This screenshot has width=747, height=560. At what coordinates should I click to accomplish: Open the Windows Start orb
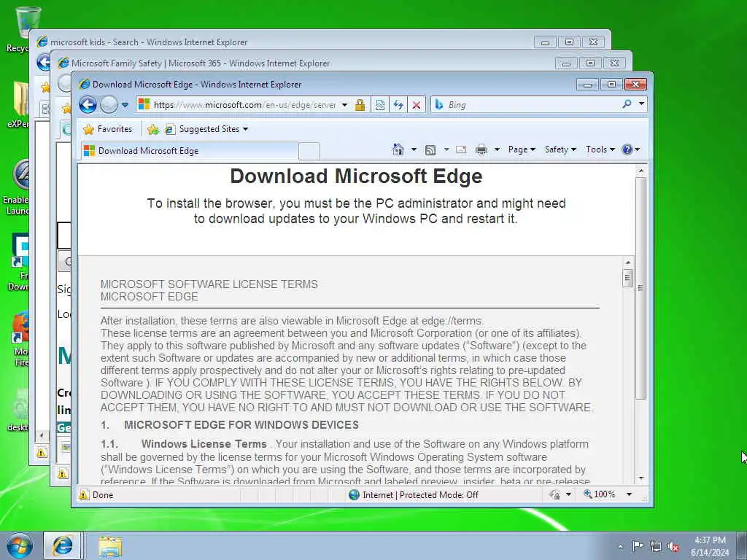[20, 545]
